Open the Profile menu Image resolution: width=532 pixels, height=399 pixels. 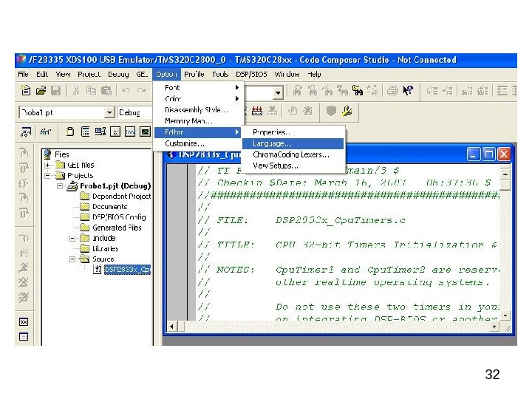(194, 75)
